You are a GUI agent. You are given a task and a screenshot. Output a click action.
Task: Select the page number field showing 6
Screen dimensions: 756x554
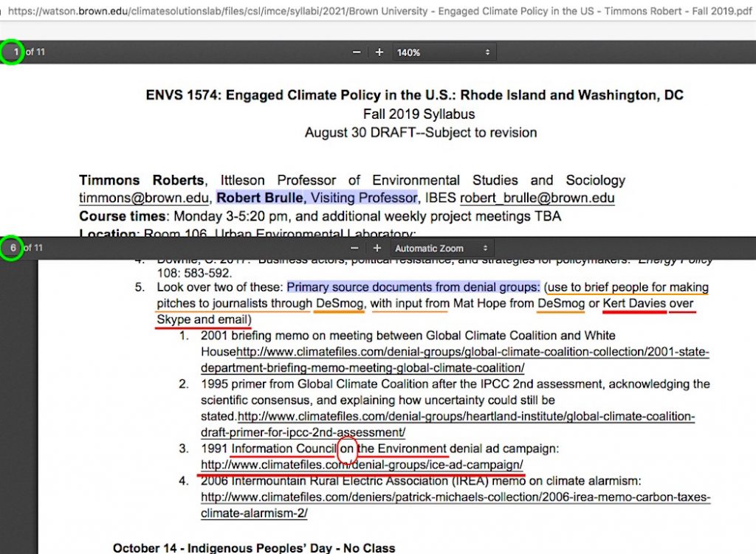13,248
